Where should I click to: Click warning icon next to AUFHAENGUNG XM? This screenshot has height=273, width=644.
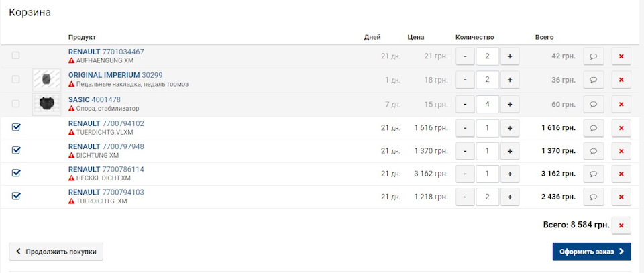click(72, 60)
